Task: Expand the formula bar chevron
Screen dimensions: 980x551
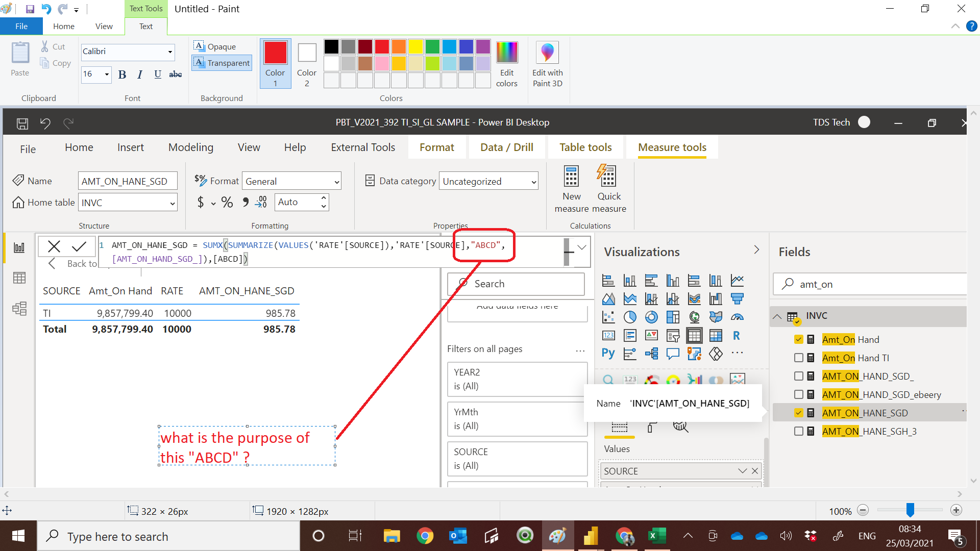Action: tap(581, 247)
